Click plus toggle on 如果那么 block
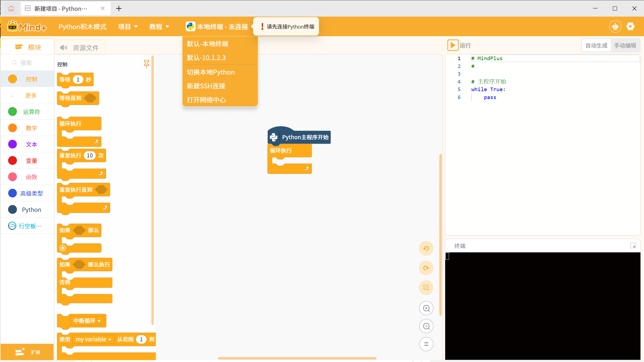The image size is (644, 362). (x=63, y=248)
